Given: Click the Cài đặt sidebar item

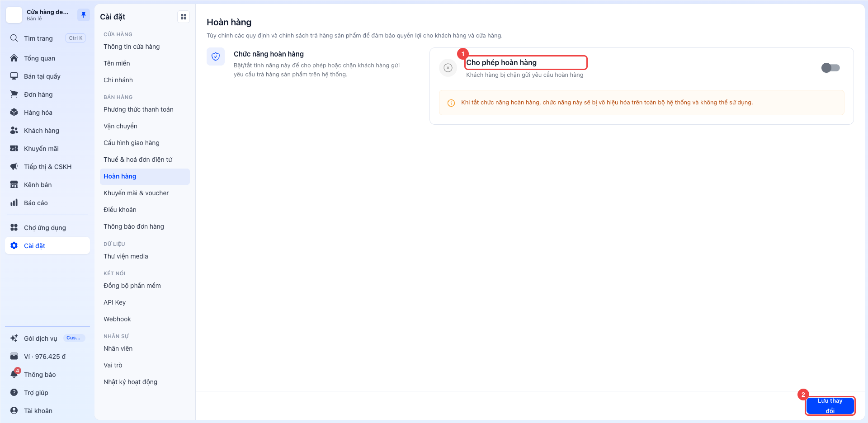Looking at the screenshot, I should 47,245.
